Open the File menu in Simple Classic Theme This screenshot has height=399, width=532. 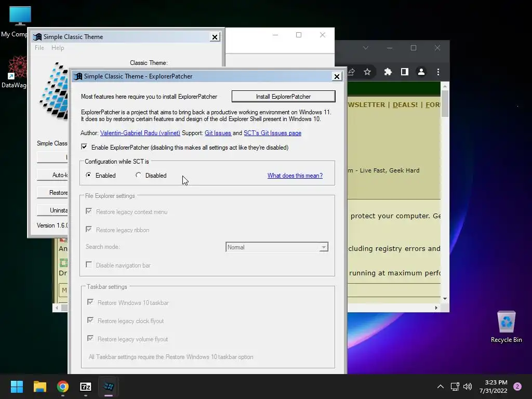pos(39,48)
